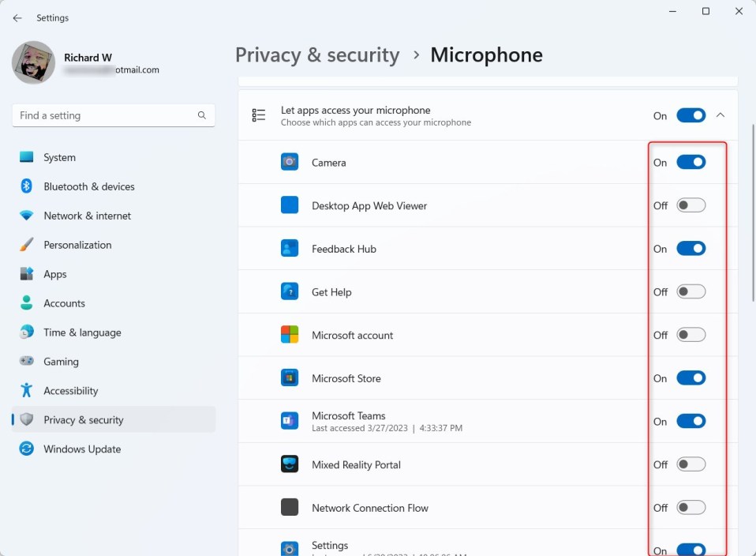The height and width of the screenshot is (556, 756).
Task: Disable microphone access for Camera
Action: click(691, 162)
